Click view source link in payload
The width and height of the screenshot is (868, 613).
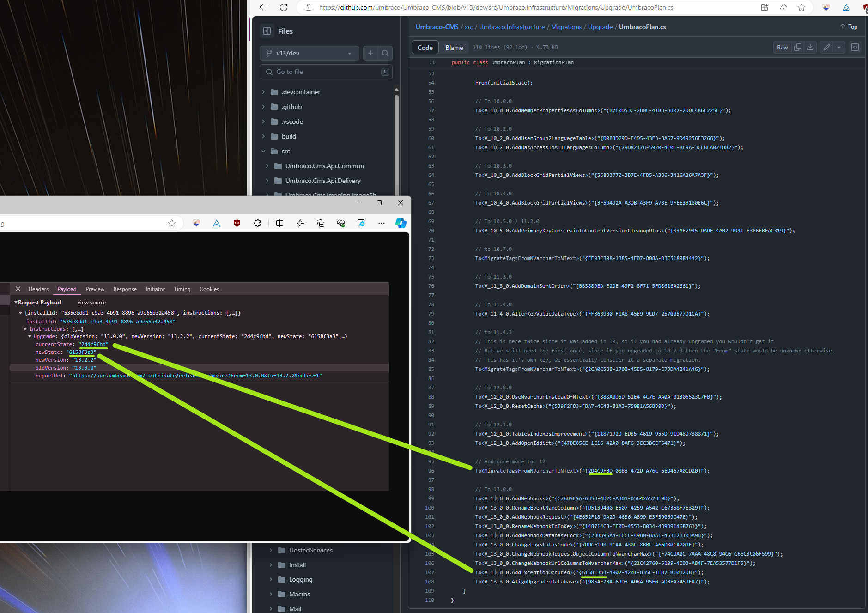tap(92, 303)
